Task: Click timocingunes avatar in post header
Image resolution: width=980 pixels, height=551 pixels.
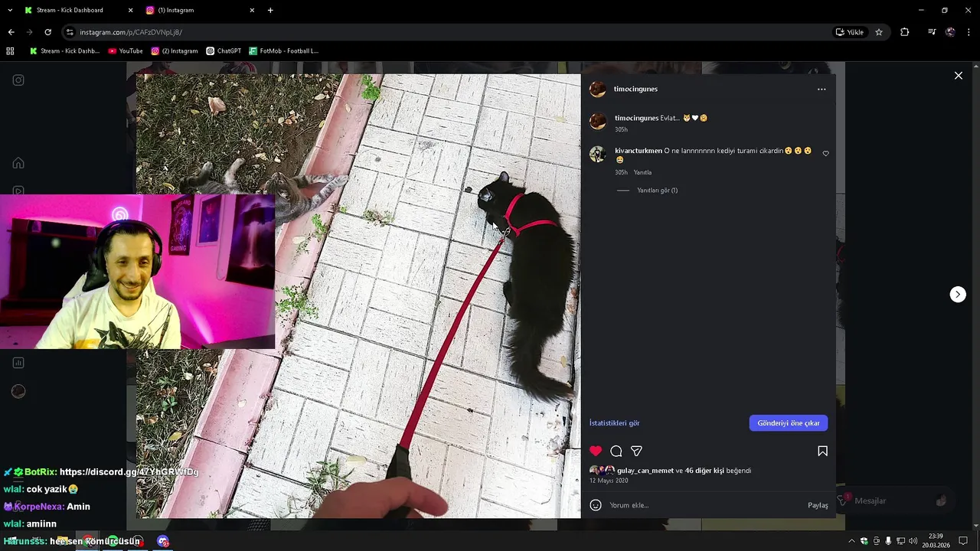Action: click(597, 90)
